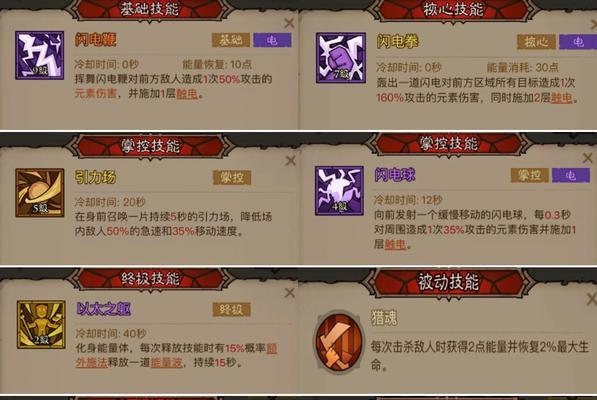
Task: Close the 闪电球 control skill panel
Action: point(587,158)
